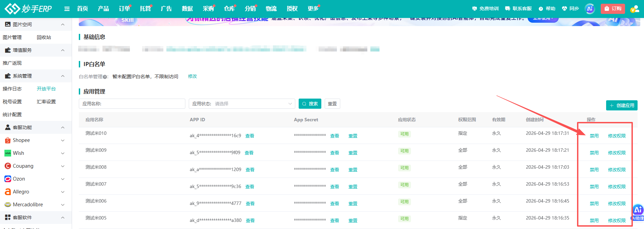Click the Mercadolibre platform icon
Image resolution: width=644 pixels, height=229 pixels.
coord(7,205)
